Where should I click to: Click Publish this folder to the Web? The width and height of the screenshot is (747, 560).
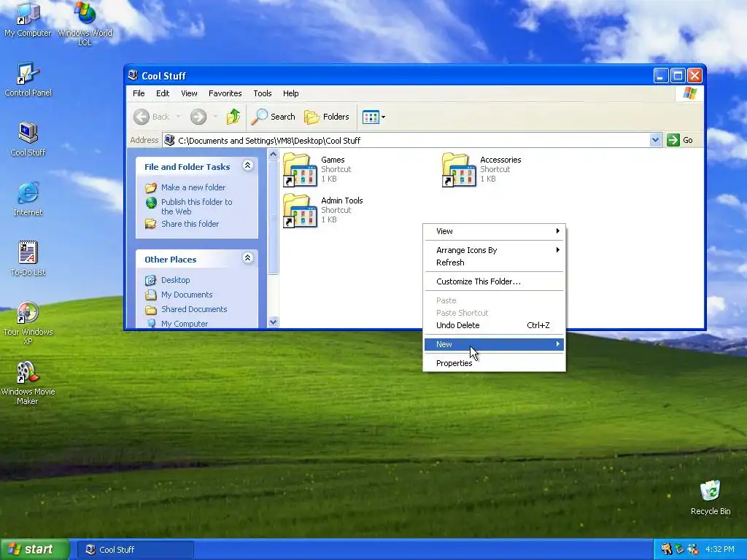tap(196, 206)
